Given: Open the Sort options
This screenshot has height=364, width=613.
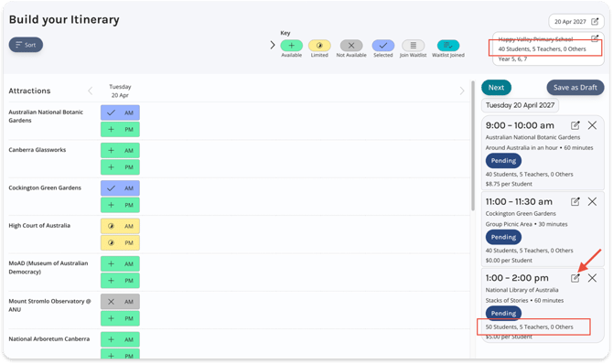Looking at the screenshot, I should (x=26, y=45).
